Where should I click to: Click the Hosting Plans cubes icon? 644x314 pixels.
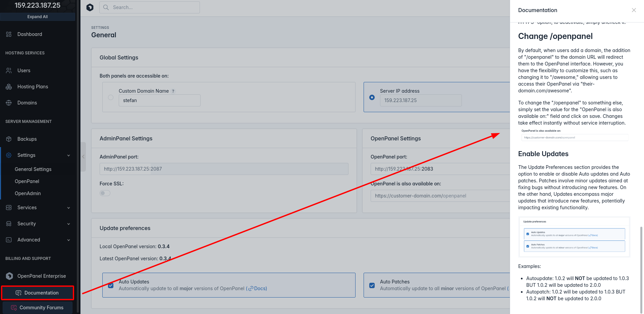pyautogui.click(x=9, y=87)
